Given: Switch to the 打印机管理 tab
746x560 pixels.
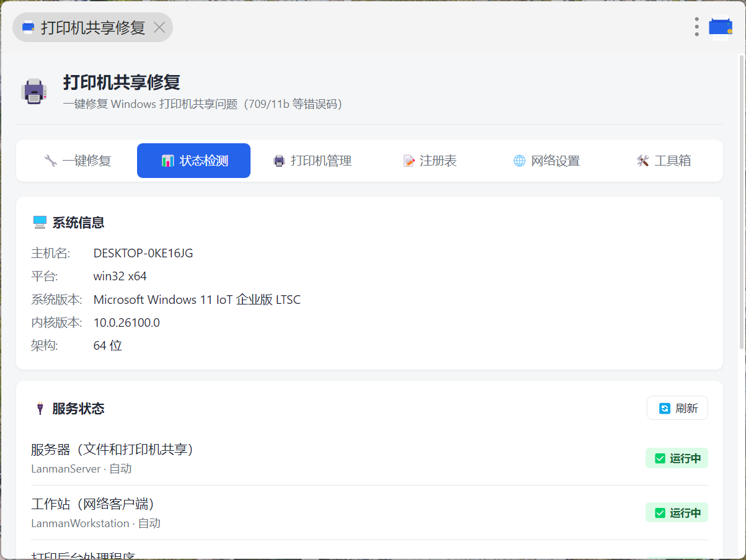Looking at the screenshot, I should point(313,161).
